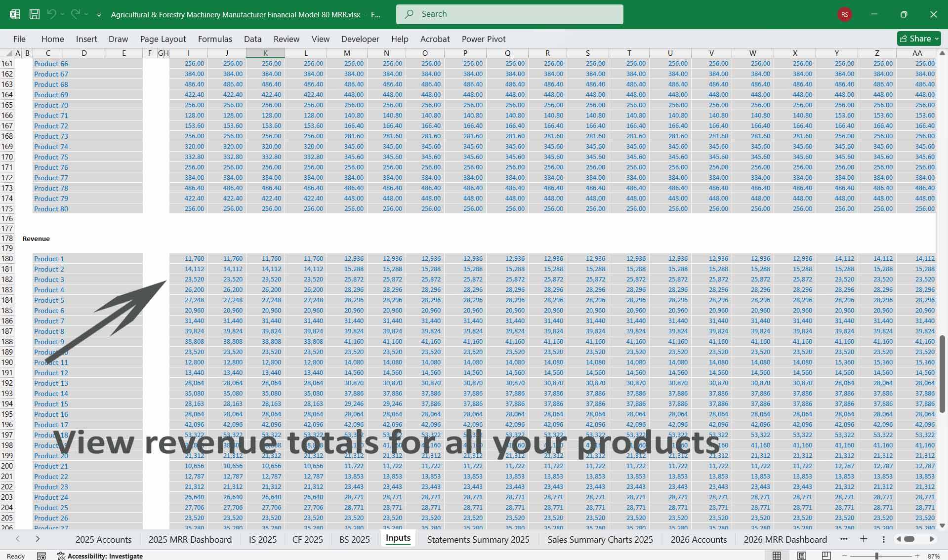Click the vertical scrollbar thumb

pyautogui.click(x=942, y=374)
